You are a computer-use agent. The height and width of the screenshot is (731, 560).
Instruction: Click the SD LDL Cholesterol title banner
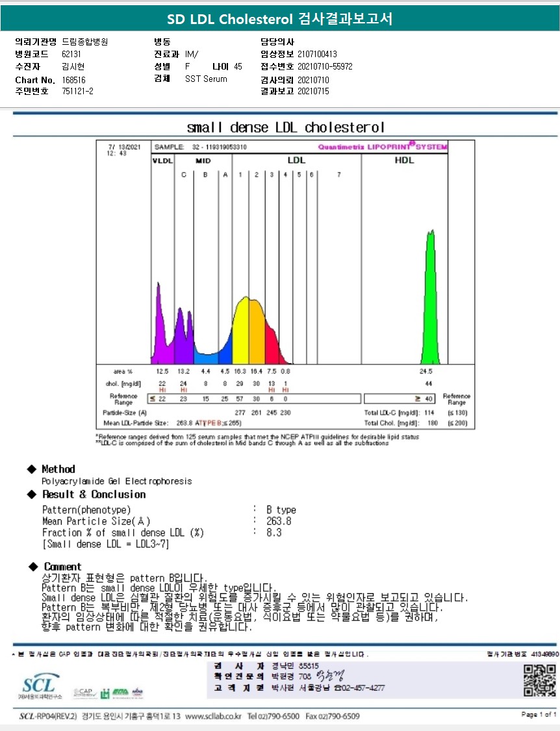(x=280, y=19)
